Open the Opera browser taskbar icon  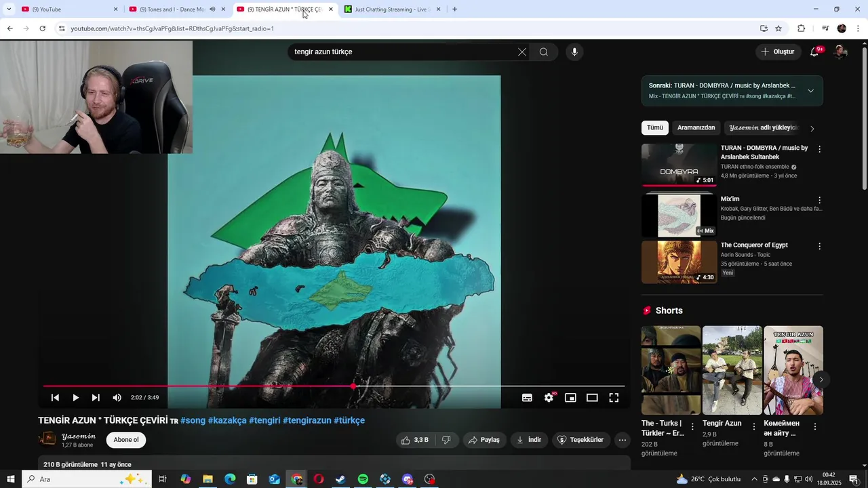319,479
